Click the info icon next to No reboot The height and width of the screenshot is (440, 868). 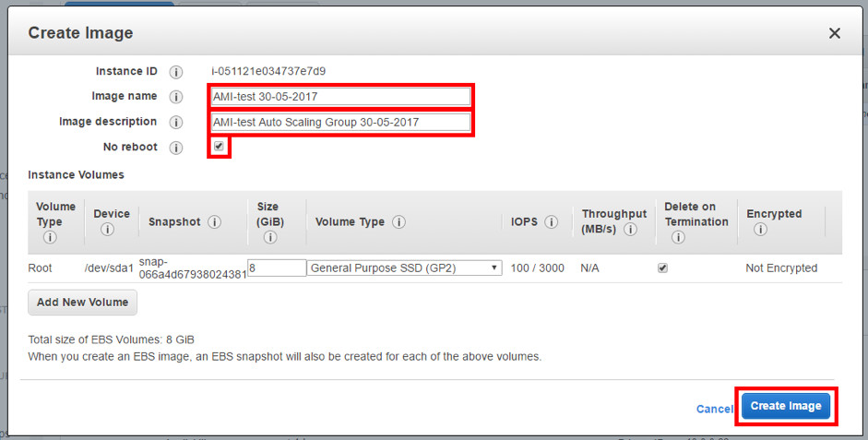pyautogui.click(x=176, y=148)
